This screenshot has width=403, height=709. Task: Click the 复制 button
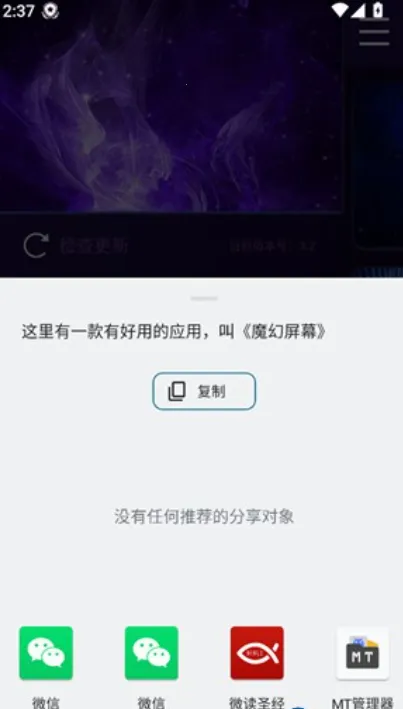(x=204, y=391)
